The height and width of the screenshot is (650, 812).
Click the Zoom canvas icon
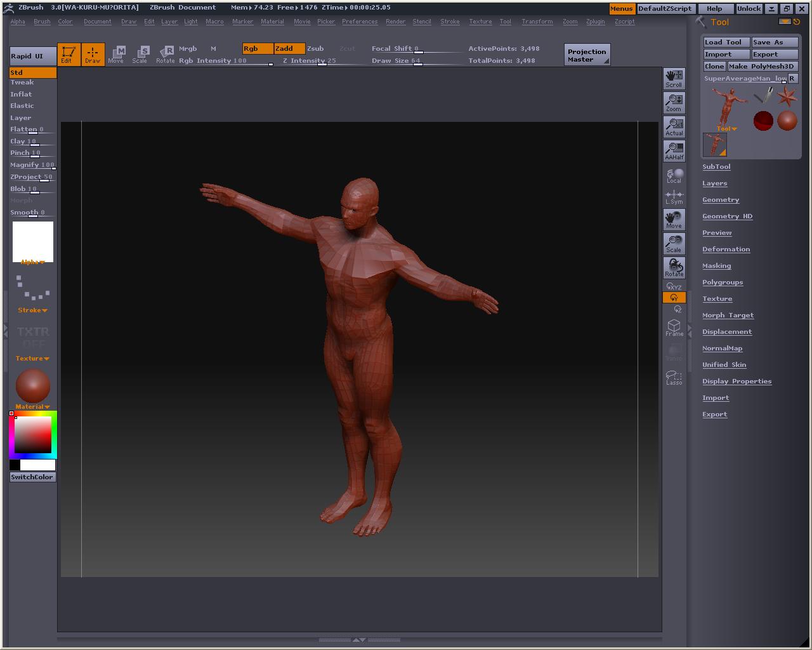pyautogui.click(x=674, y=103)
